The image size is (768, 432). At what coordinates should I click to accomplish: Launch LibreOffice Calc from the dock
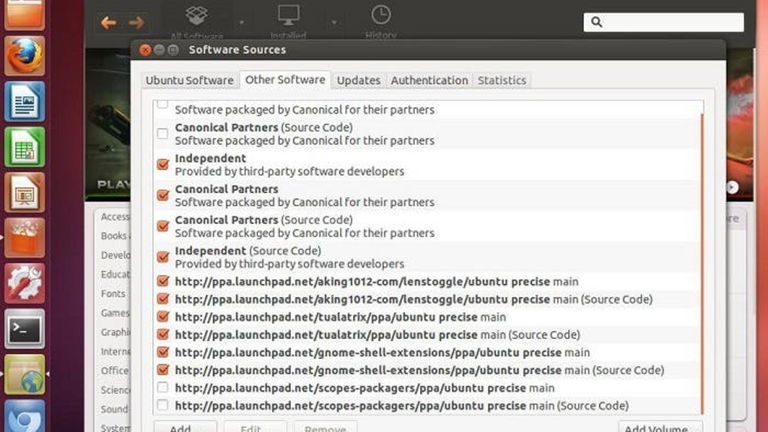(x=24, y=147)
